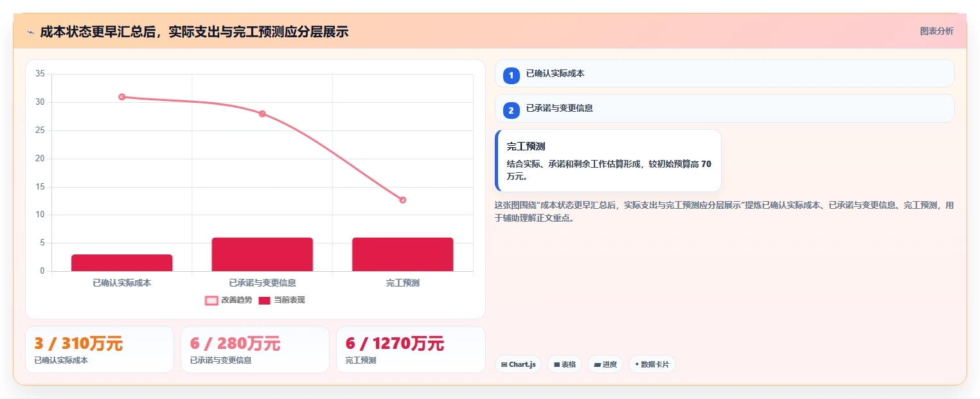Click the blue number 2 badge
The image size is (980, 399).
pyautogui.click(x=511, y=111)
